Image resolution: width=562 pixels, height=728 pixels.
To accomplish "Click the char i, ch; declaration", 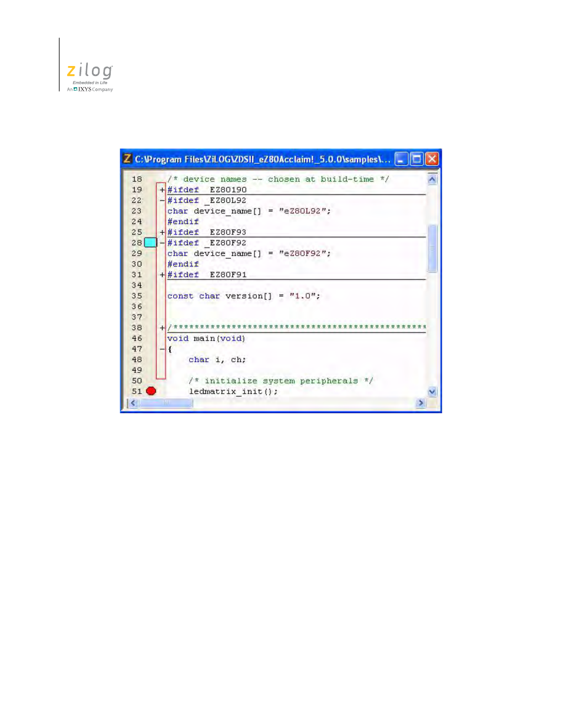I will 217,360.
